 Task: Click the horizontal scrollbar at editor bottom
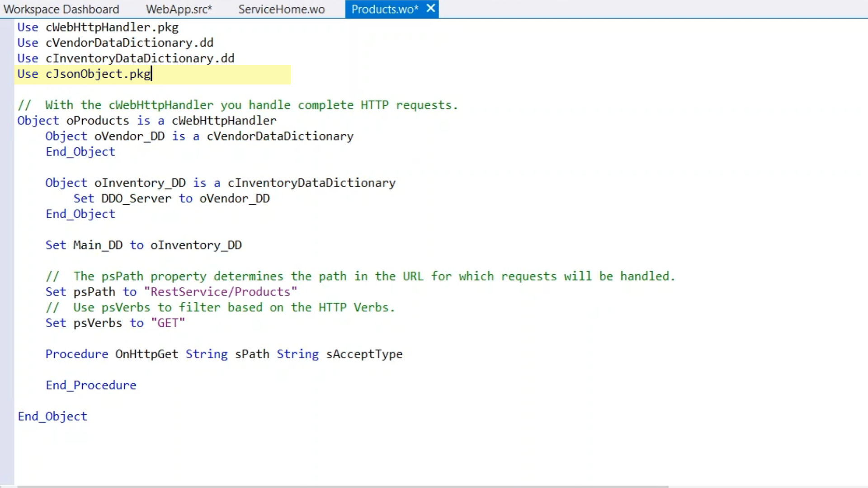(x=342, y=486)
